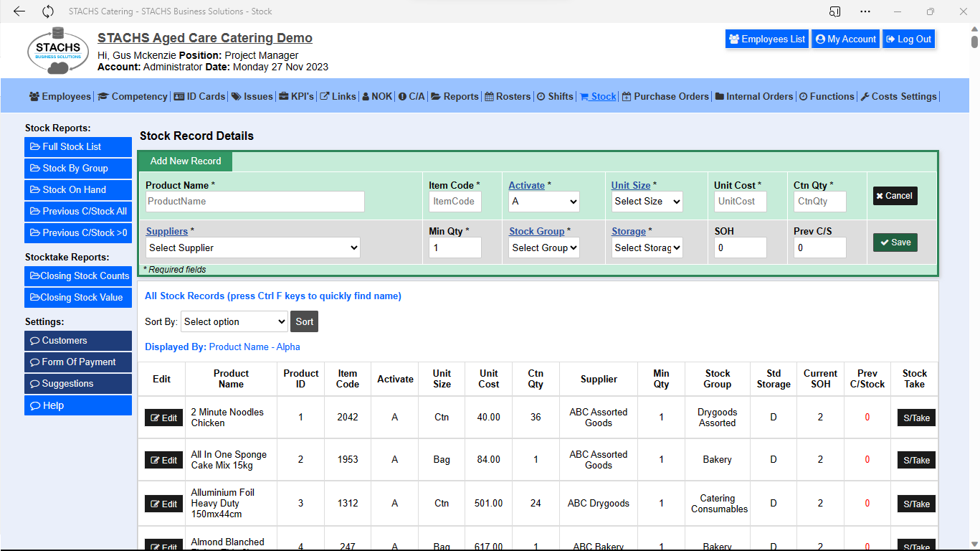This screenshot has width=980, height=551.
Task: Open C/A menu item
Action: [x=411, y=96]
